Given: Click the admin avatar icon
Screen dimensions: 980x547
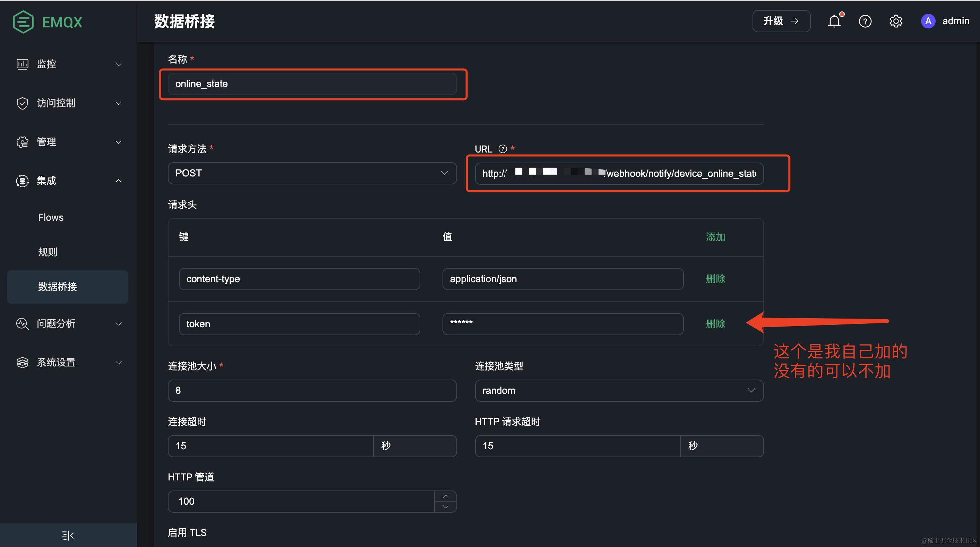Looking at the screenshot, I should coord(928,21).
